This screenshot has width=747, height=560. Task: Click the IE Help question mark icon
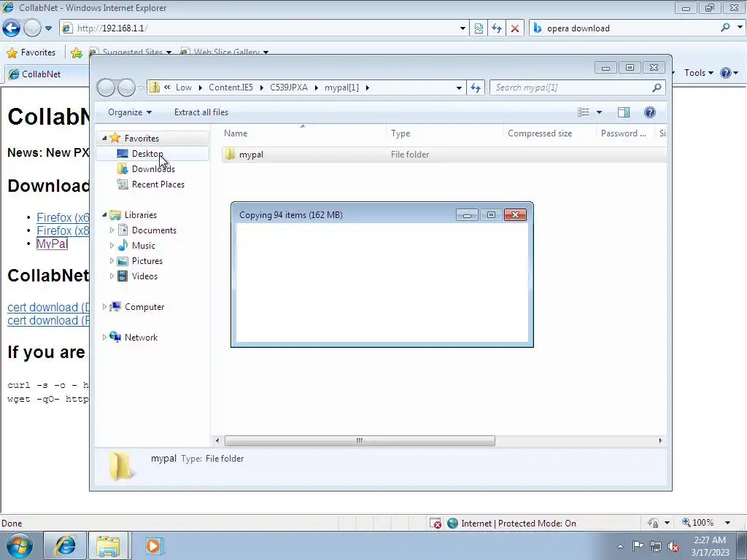(726, 73)
